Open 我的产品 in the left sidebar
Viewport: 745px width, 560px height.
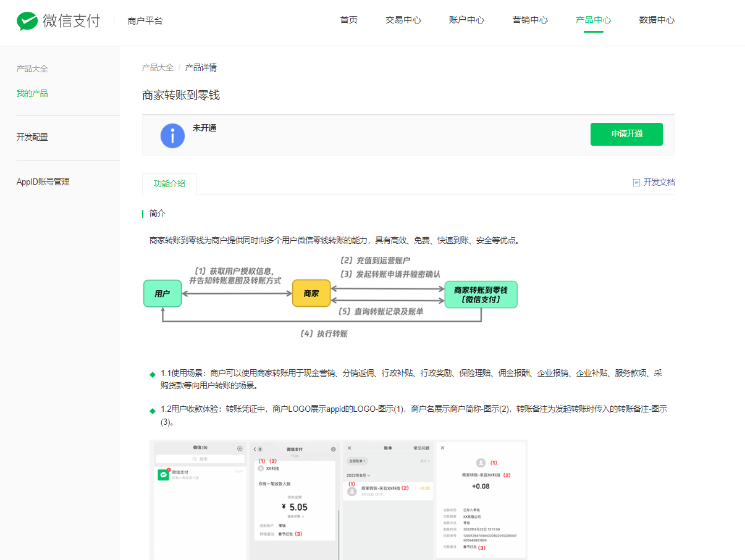tap(32, 93)
